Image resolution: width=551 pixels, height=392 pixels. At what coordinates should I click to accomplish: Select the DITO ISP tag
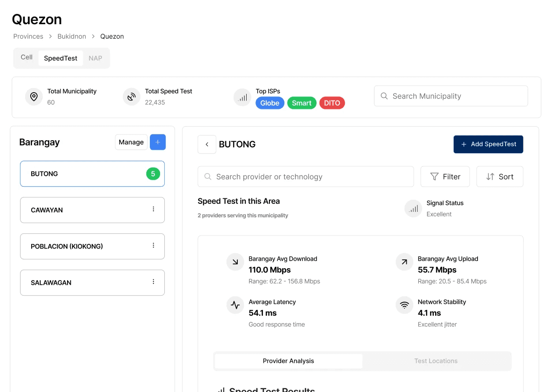[332, 103]
